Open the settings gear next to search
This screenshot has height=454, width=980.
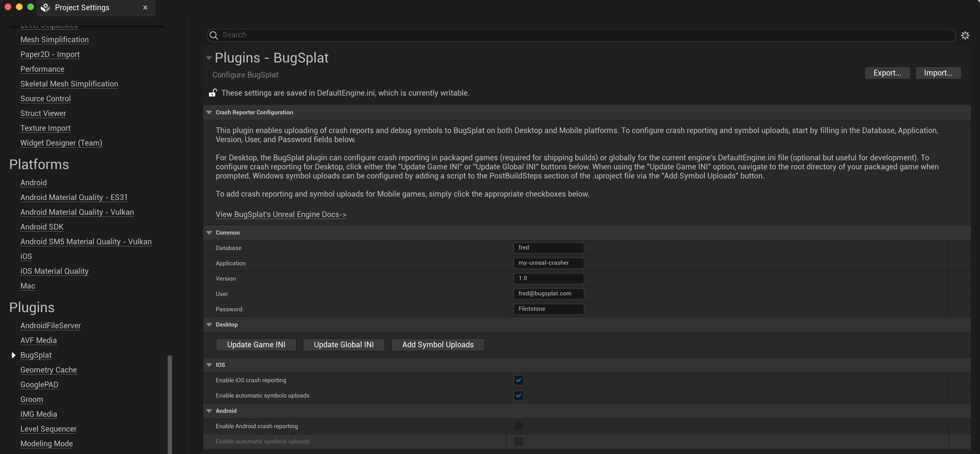(965, 35)
